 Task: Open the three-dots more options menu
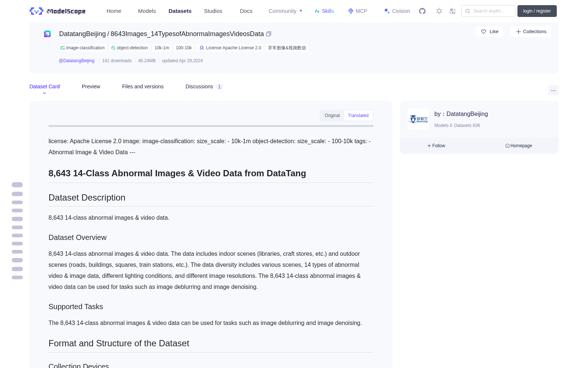[553, 90]
